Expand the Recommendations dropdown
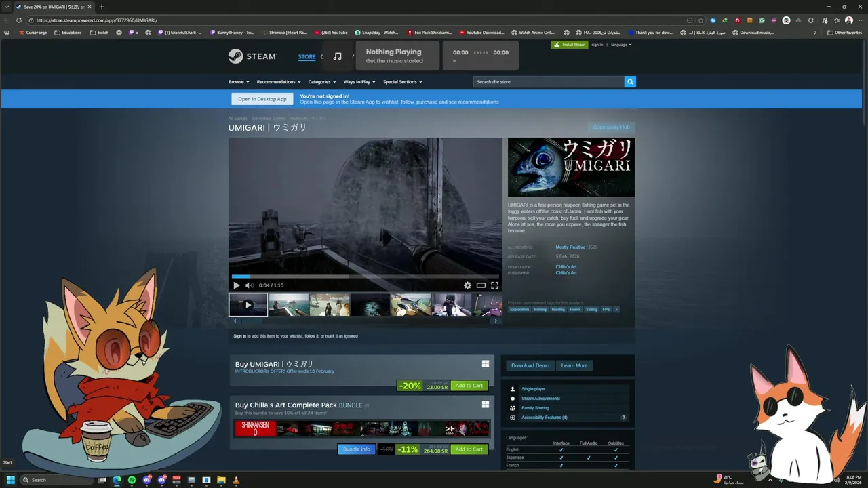The width and height of the screenshot is (868, 488). [279, 82]
